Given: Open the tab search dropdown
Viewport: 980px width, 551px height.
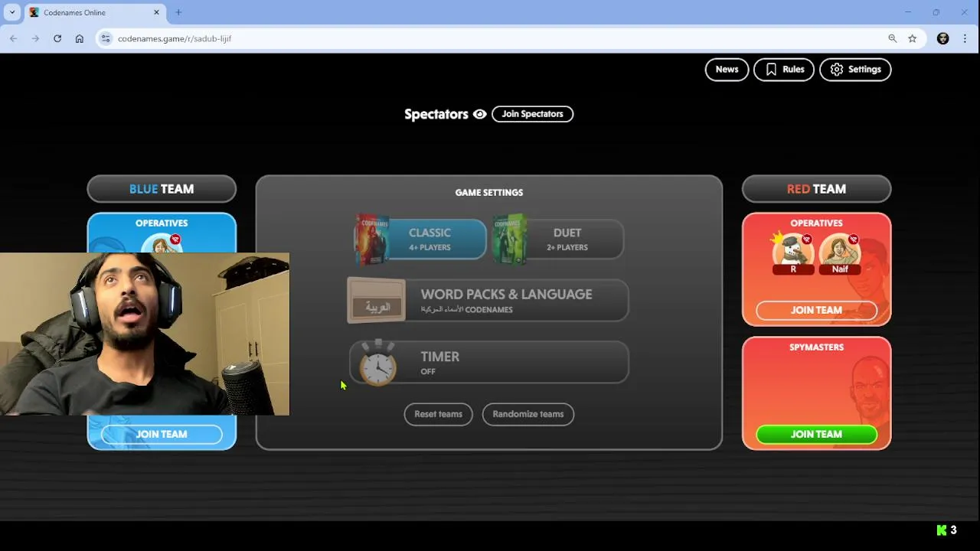Looking at the screenshot, I should pyautogui.click(x=12, y=12).
